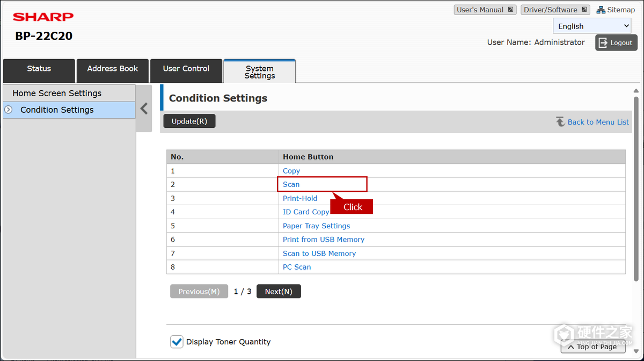This screenshot has width=644, height=361.
Task: Click the scrollbar down arrow
Action: (x=636, y=352)
